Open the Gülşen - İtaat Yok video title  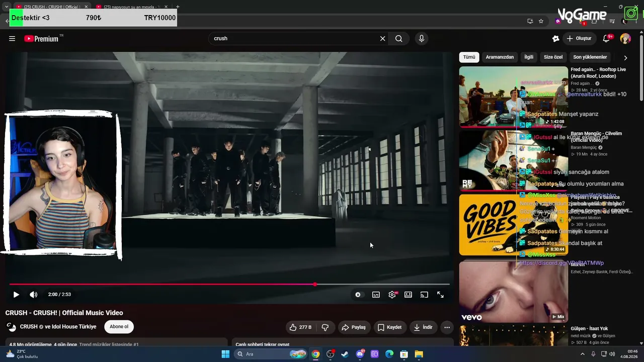pyautogui.click(x=589, y=329)
